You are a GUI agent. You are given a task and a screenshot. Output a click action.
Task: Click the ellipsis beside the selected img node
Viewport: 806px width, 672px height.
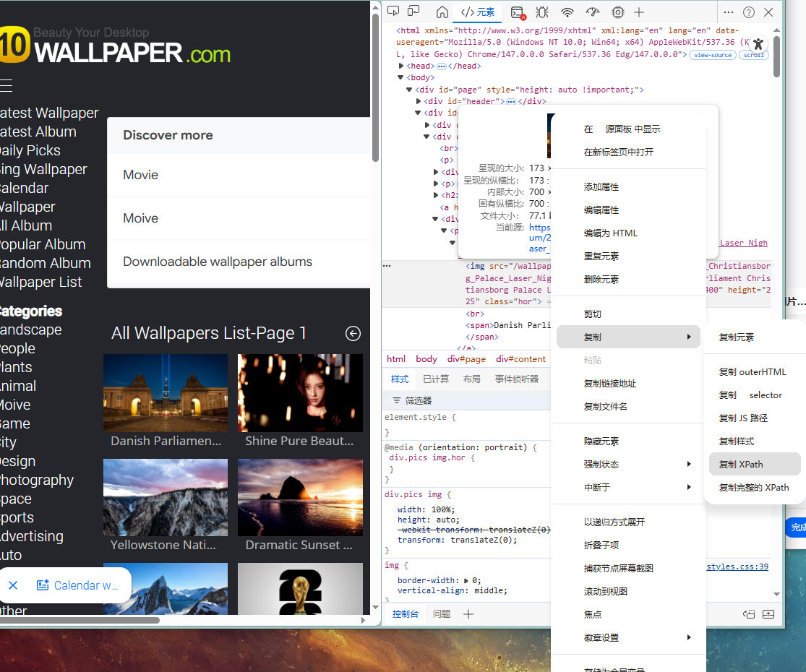point(387,266)
